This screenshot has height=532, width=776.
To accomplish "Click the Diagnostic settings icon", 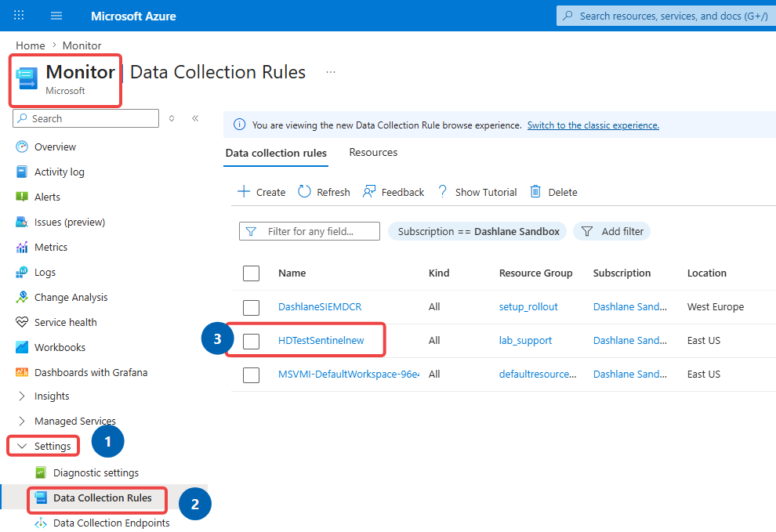I will [41, 472].
